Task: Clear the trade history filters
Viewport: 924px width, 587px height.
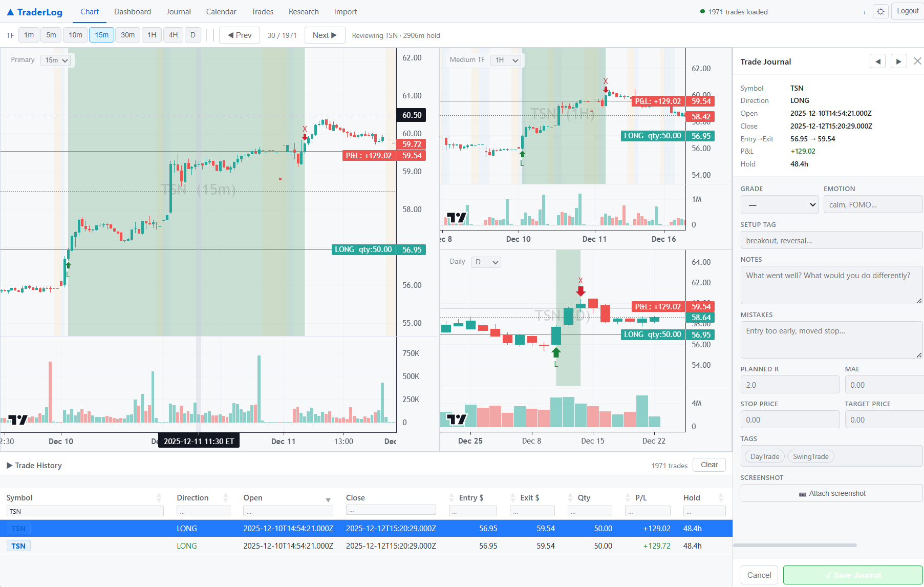Action: (x=709, y=465)
